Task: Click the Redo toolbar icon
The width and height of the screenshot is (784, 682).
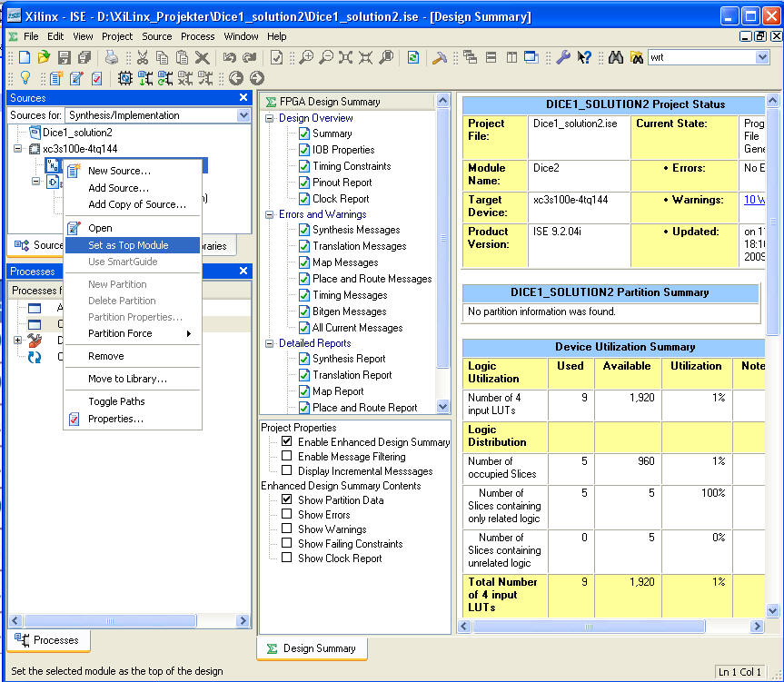Action: click(249, 57)
